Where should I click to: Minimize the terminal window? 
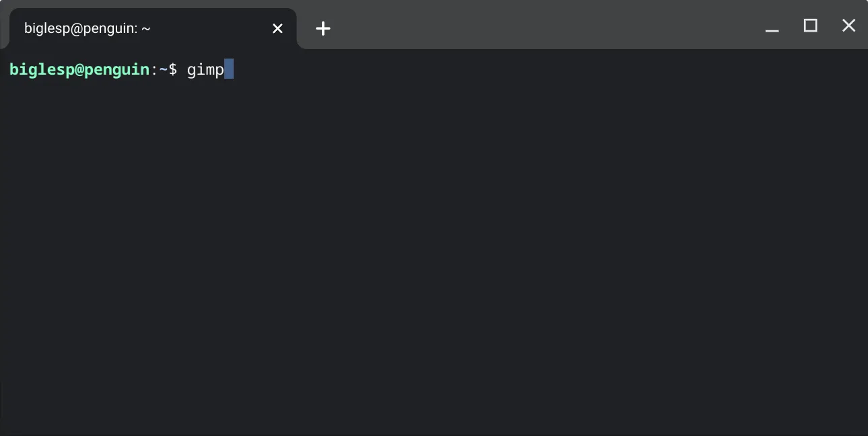pos(772,28)
